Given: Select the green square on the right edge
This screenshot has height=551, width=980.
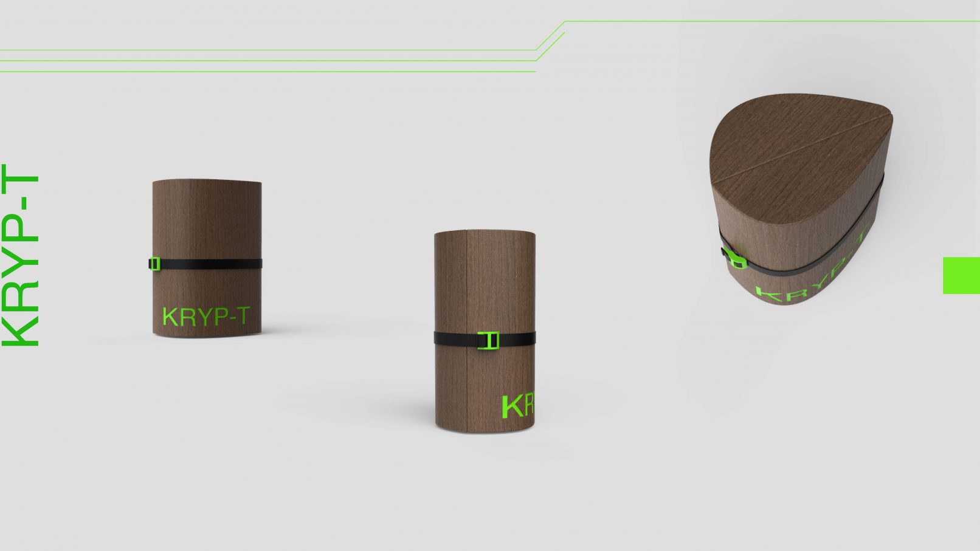Looking at the screenshot, I should 961,275.
